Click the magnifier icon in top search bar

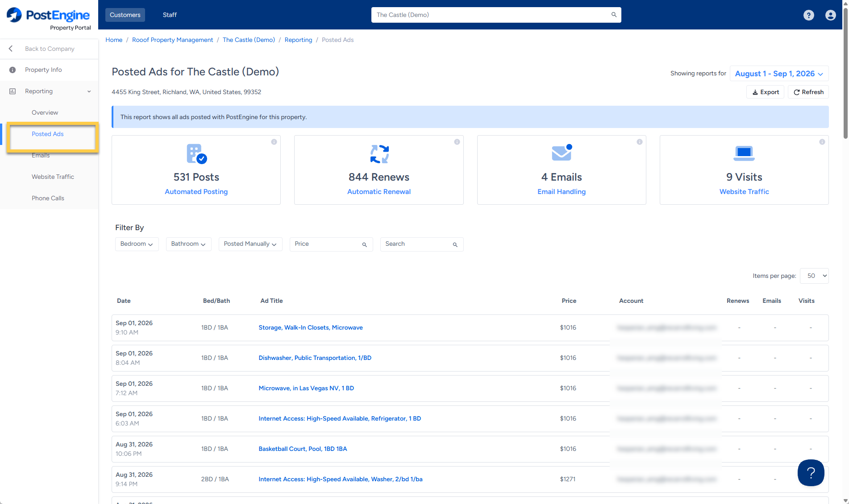[x=614, y=15]
